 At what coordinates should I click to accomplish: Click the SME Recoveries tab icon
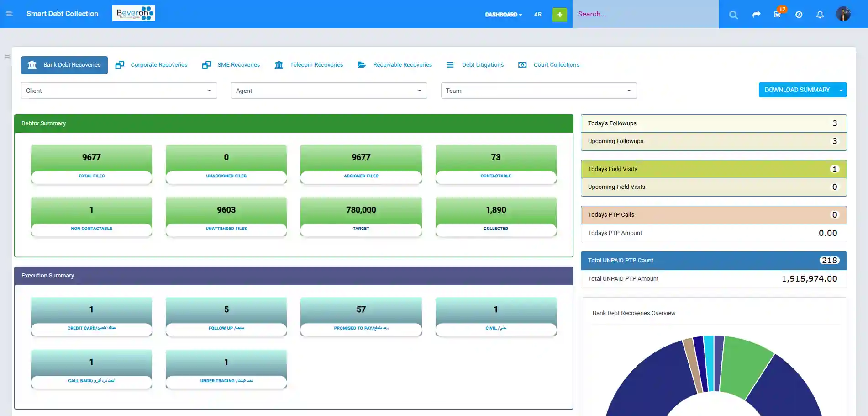pos(206,65)
